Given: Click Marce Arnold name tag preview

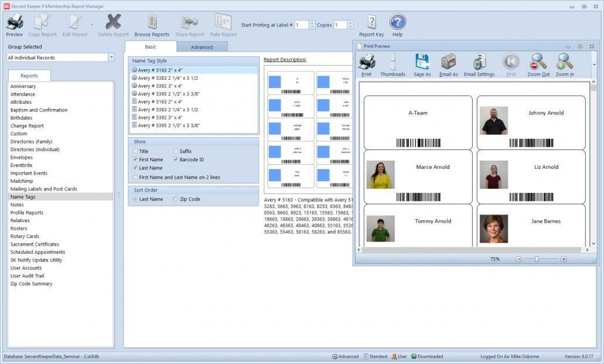Looking at the screenshot, I should click(x=418, y=177).
